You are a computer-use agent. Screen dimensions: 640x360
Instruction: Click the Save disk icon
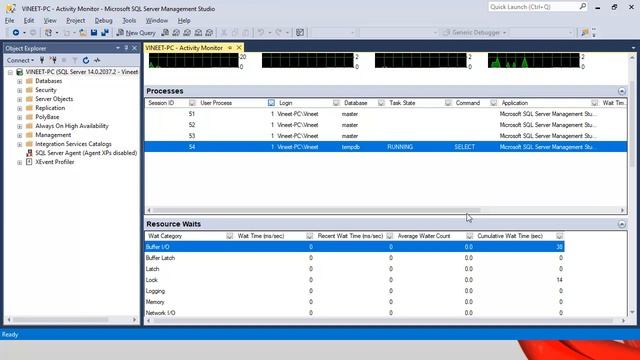pyautogui.click(x=94, y=32)
